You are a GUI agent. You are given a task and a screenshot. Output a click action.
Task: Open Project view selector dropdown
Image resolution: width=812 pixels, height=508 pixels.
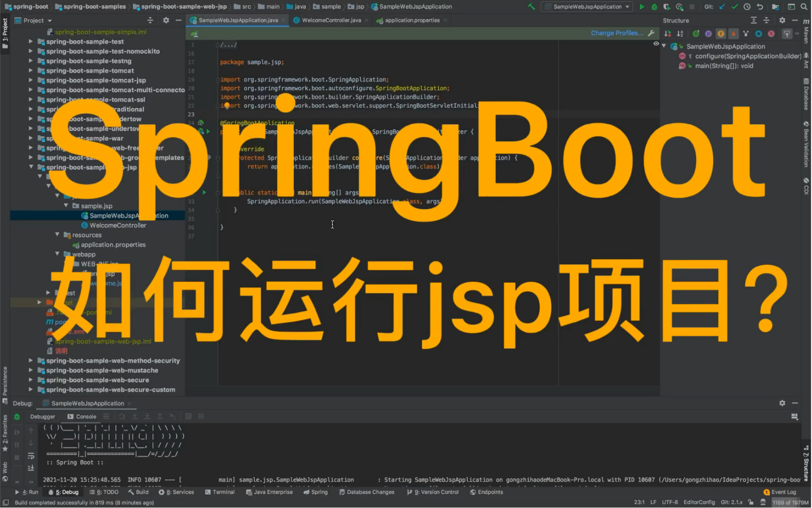pos(34,21)
